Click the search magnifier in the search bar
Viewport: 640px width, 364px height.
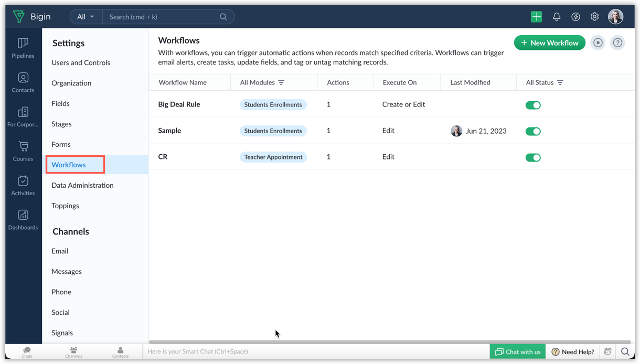223,17
